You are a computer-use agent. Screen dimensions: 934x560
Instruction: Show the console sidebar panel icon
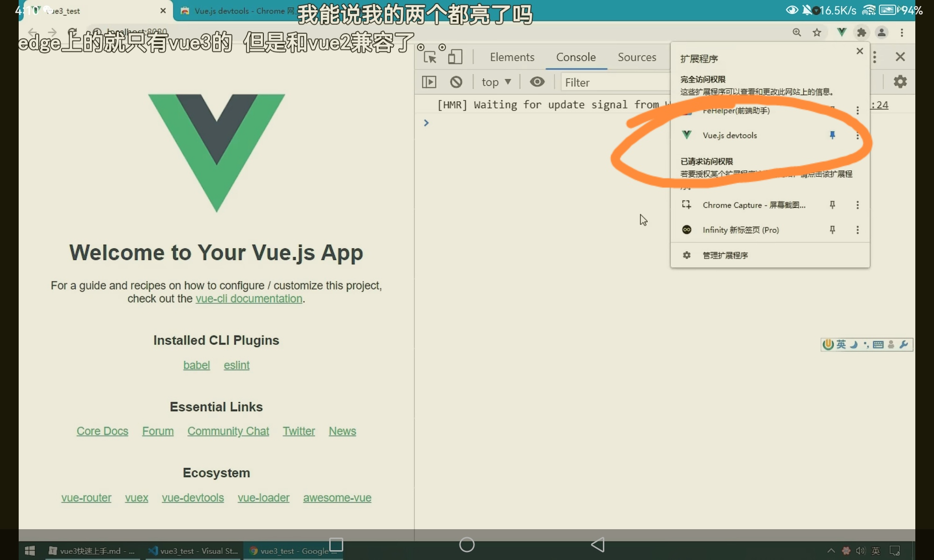point(429,82)
